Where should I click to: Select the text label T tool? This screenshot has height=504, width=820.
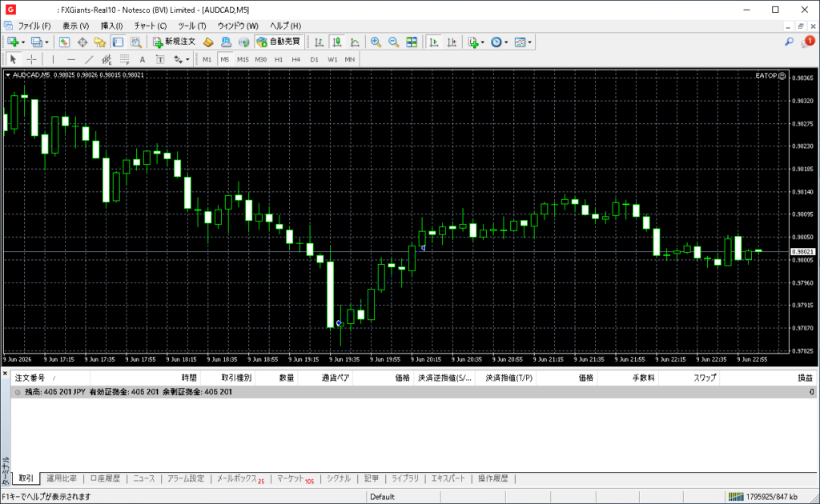(x=160, y=59)
